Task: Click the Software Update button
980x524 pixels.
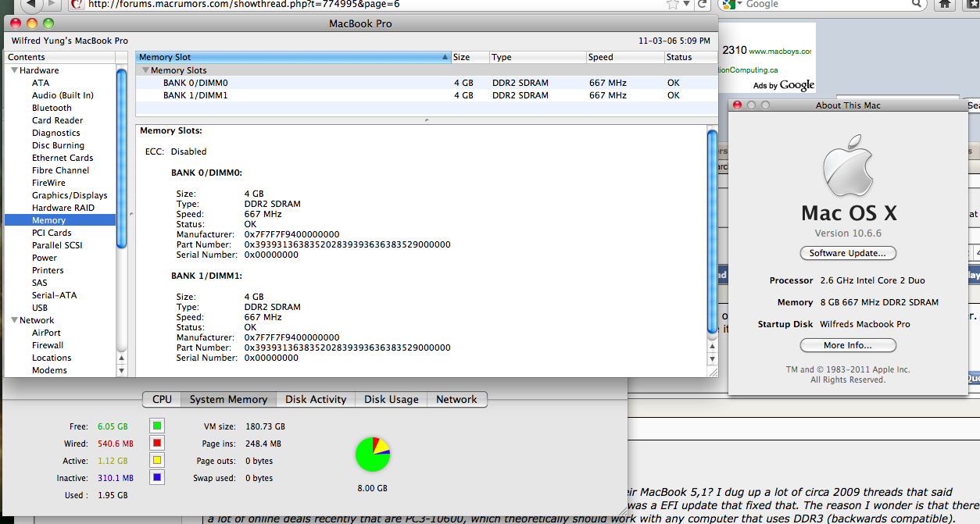Action: tap(848, 253)
